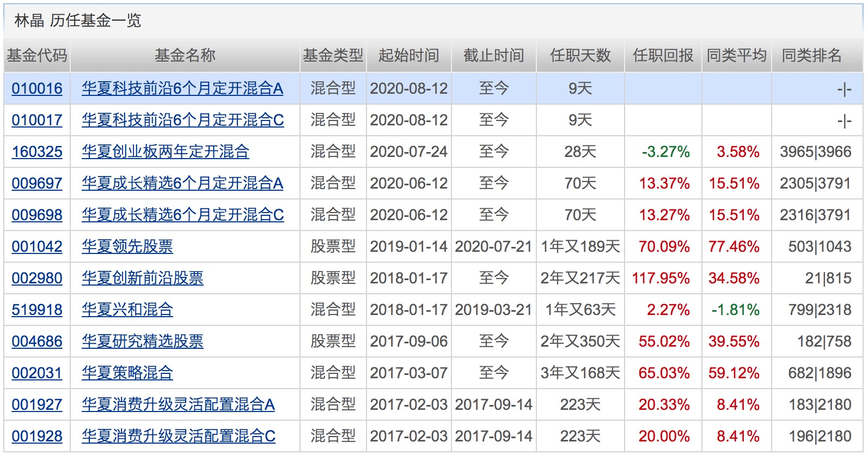Select the 13.27% return value

(664, 215)
